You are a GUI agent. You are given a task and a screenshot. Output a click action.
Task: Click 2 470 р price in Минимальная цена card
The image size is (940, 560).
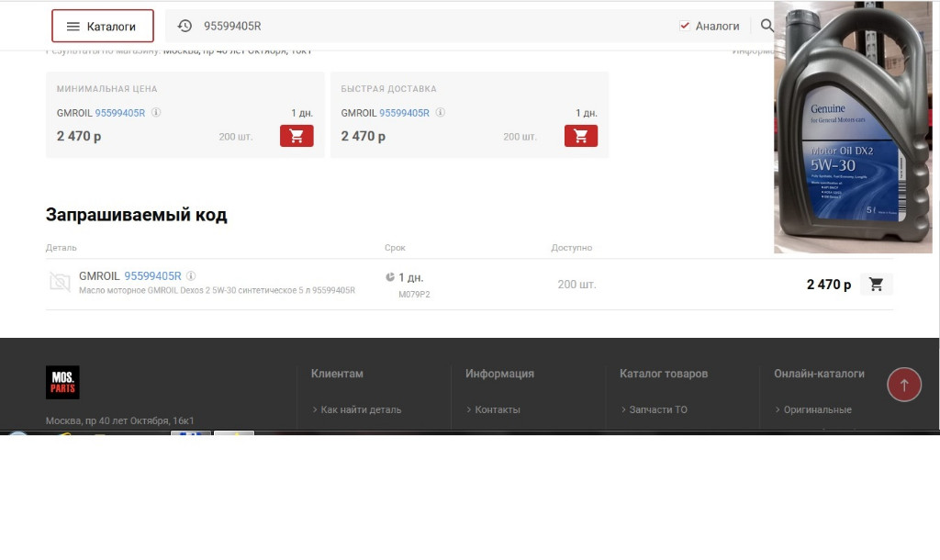point(79,136)
